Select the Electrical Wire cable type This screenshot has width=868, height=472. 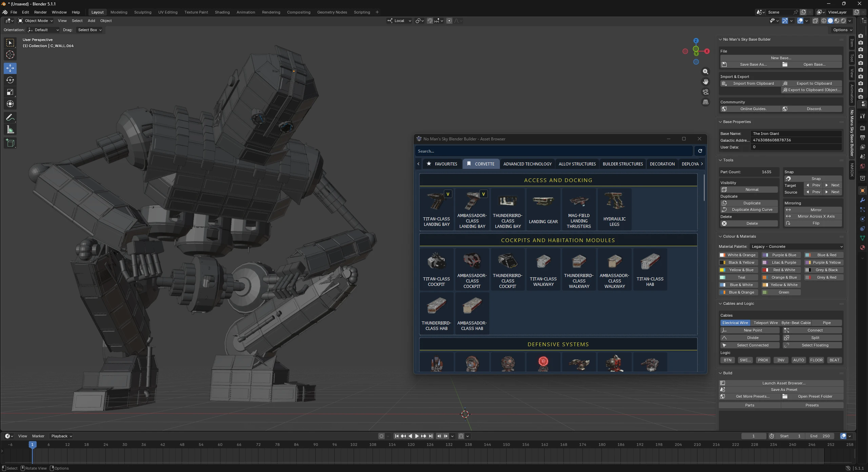pos(735,323)
